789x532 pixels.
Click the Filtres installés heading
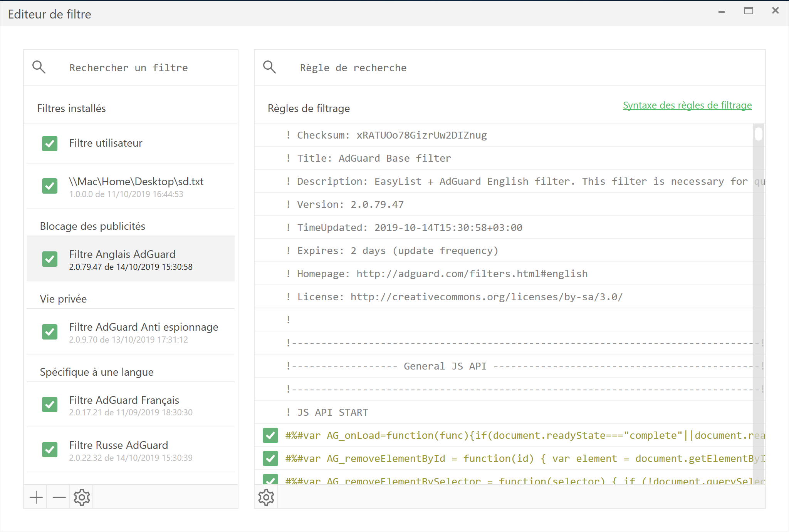[x=71, y=109]
